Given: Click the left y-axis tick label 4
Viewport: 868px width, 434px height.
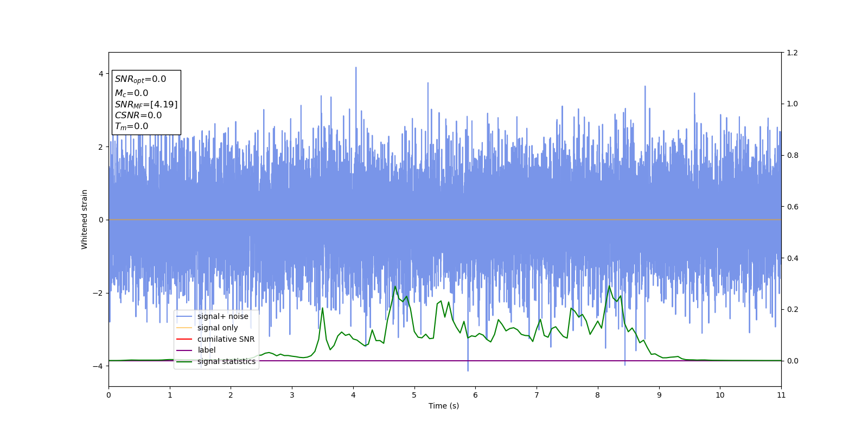Looking at the screenshot, I should (101, 74).
